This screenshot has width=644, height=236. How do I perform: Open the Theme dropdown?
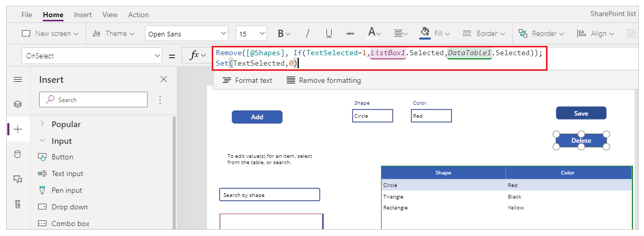point(113,33)
